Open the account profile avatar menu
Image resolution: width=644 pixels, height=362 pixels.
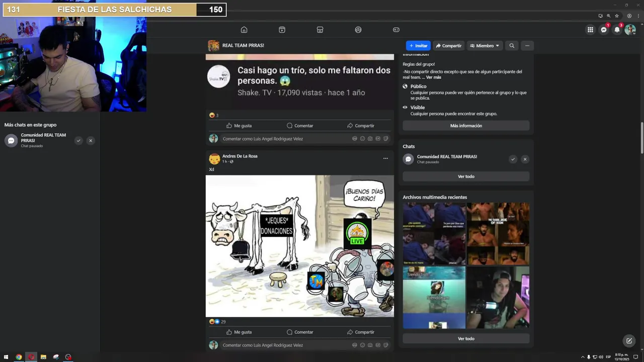pyautogui.click(x=630, y=30)
